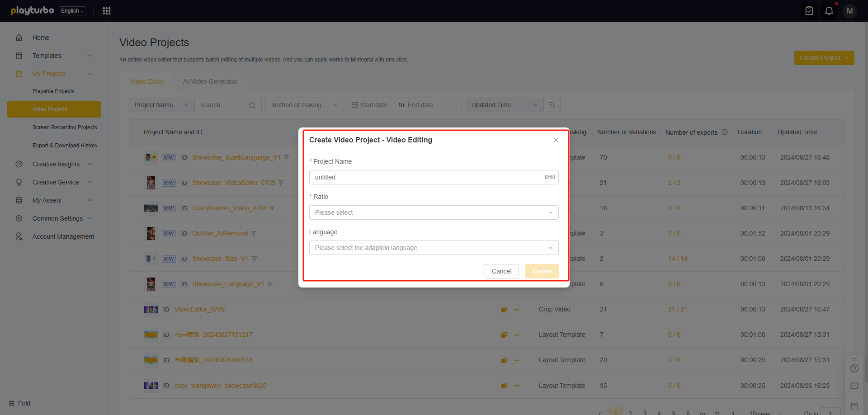
Task: Click the sort order icon beside Updated Time
Action: pyautogui.click(x=552, y=105)
